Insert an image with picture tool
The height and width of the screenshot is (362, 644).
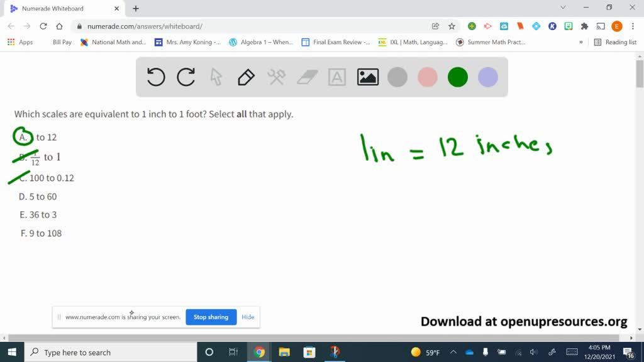367,77
